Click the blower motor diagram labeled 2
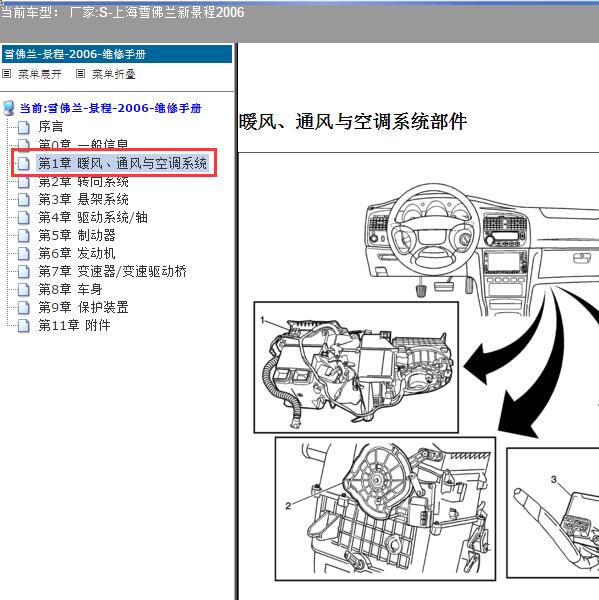599x600 pixels. pos(385,509)
